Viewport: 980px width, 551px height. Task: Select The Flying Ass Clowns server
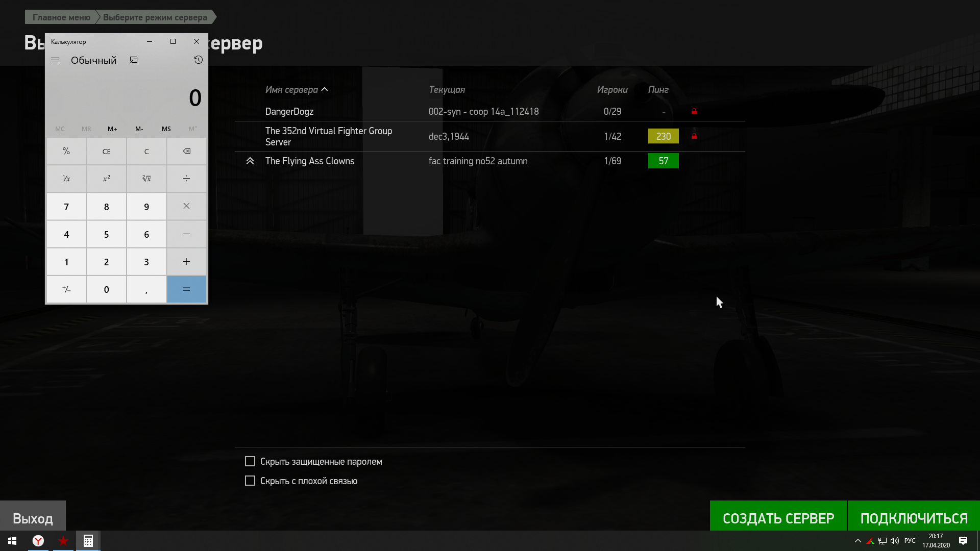490,161
